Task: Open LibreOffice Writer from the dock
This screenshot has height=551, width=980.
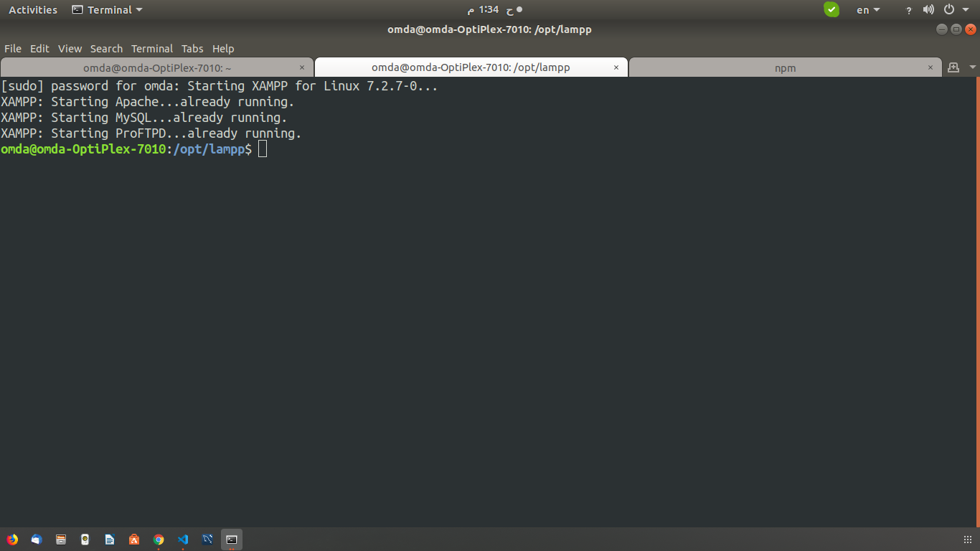Action: point(110,540)
